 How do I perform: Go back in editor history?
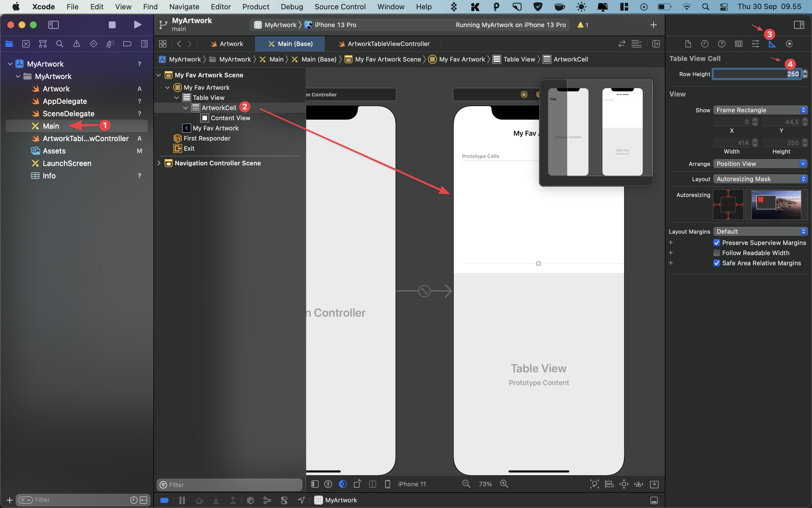pyautogui.click(x=179, y=44)
